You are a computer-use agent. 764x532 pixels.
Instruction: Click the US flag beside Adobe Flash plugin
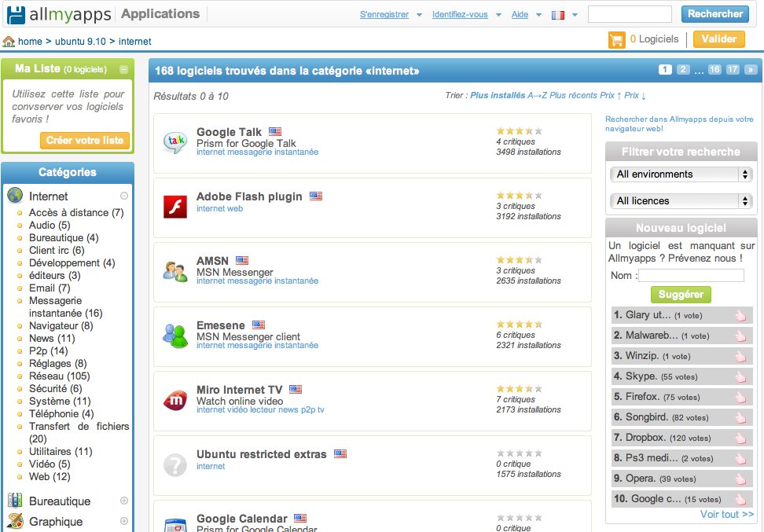[316, 196]
